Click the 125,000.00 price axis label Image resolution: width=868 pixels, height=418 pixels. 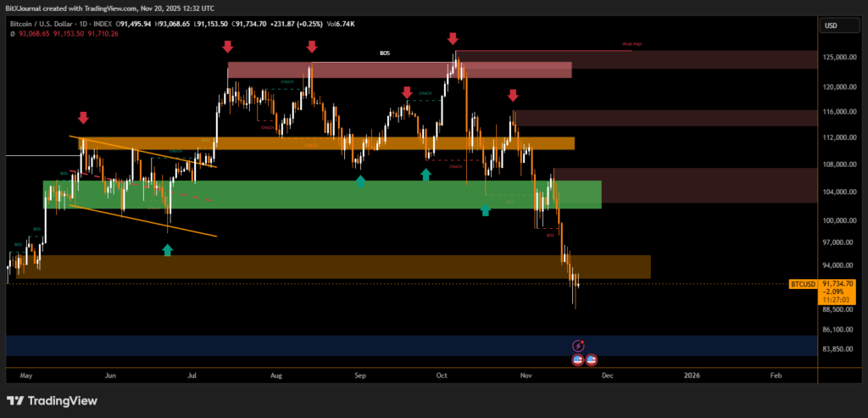837,58
